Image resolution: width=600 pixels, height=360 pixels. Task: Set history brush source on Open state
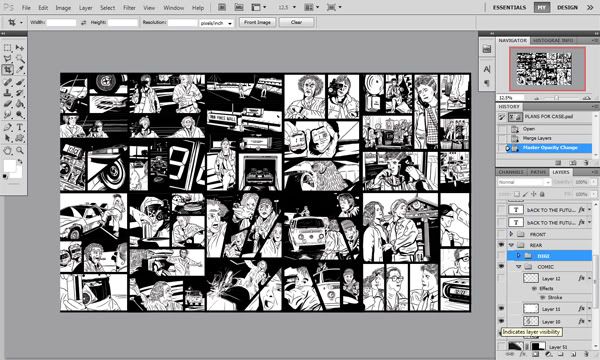(501, 129)
